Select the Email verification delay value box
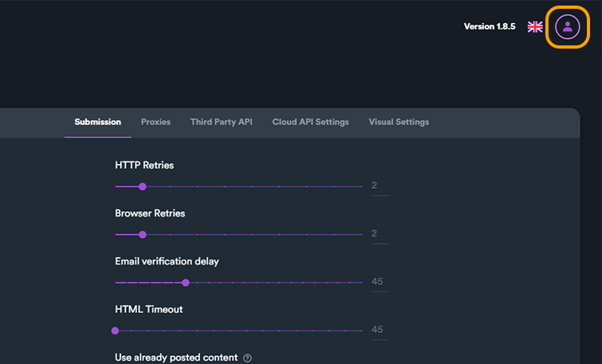The height and width of the screenshot is (364, 602). [x=379, y=282]
